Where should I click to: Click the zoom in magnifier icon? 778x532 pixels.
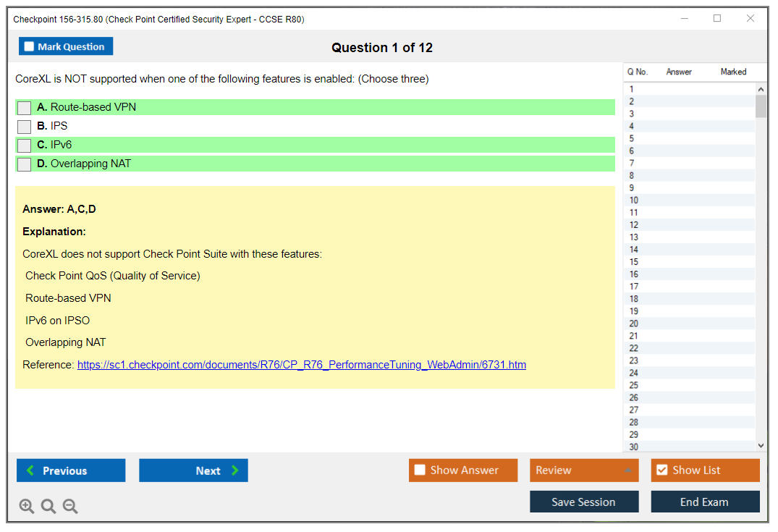click(x=26, y=506)
